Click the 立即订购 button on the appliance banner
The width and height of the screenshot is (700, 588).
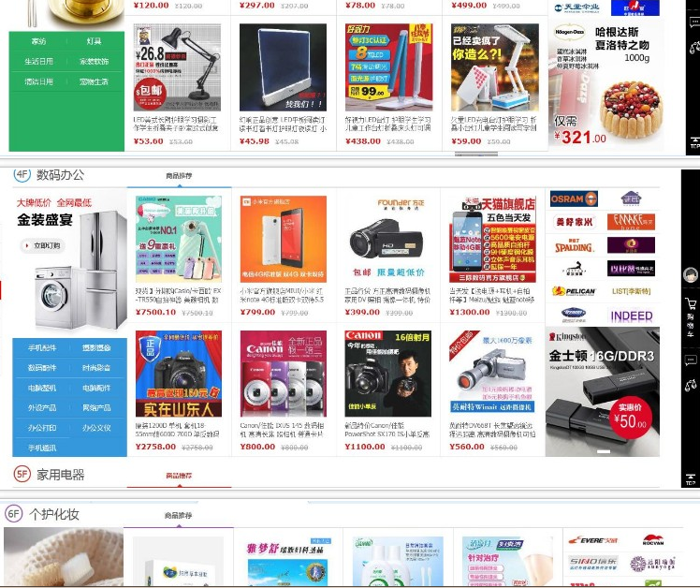(43, 245)
